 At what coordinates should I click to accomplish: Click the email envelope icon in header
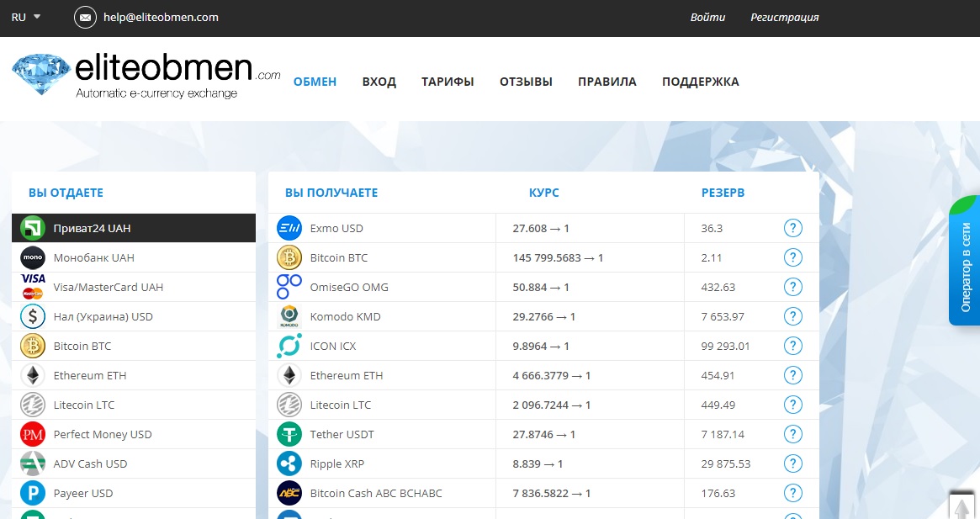85,17
